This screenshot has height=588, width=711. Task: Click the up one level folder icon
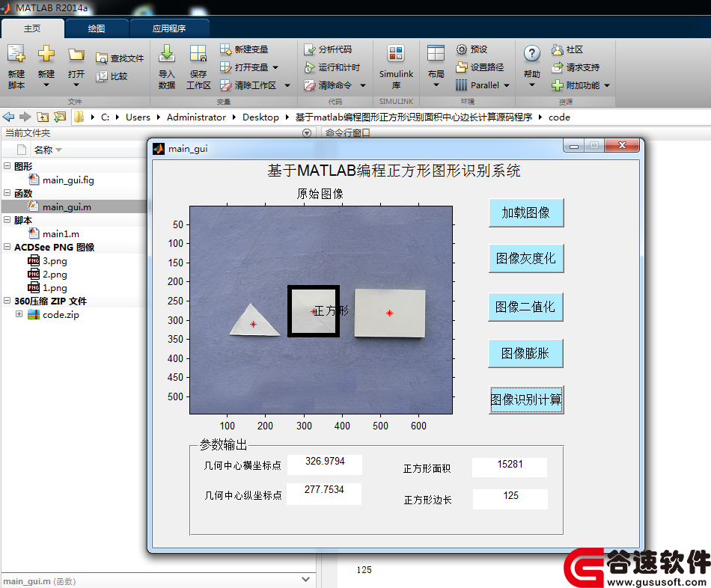point(43,117)
